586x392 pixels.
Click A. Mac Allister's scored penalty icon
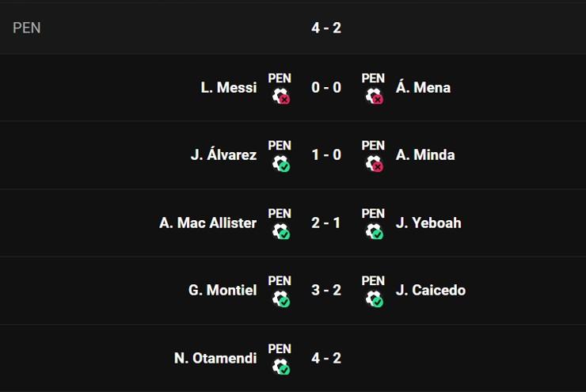pos(280,231)
